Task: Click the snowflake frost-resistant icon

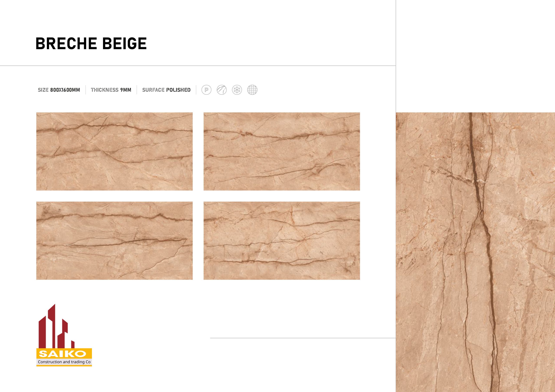Action: coord(237,90)
